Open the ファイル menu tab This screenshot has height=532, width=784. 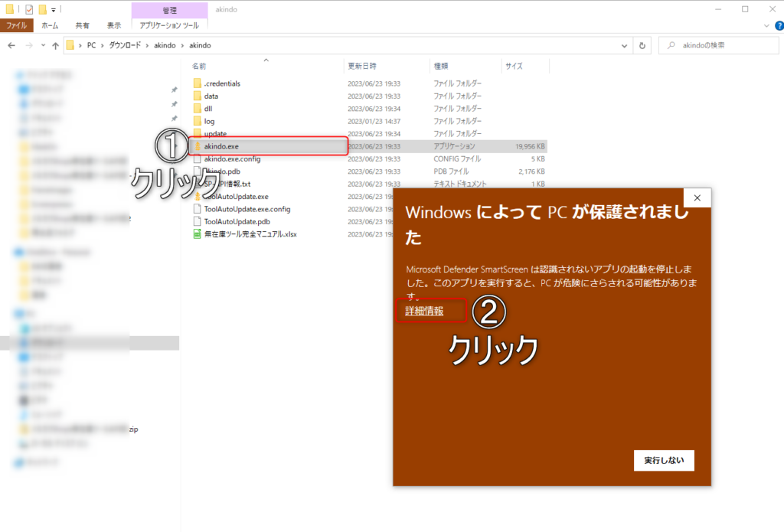pos(17,25)
